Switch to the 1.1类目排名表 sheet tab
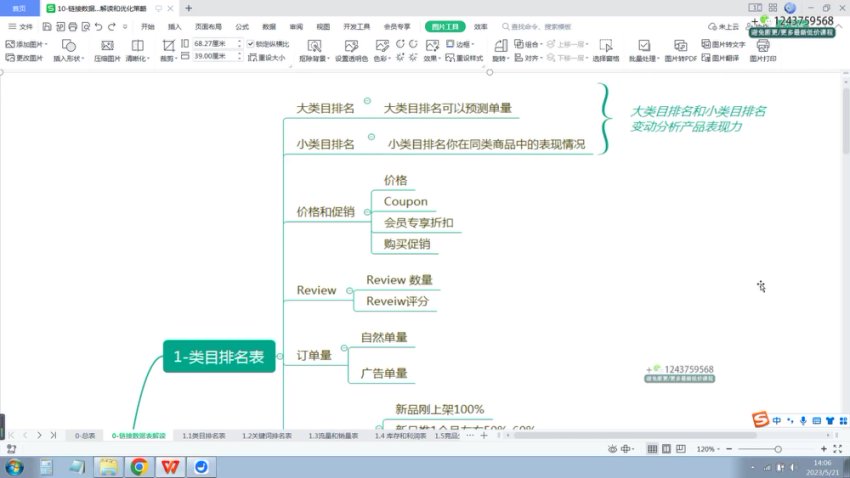 click(204, 436)
